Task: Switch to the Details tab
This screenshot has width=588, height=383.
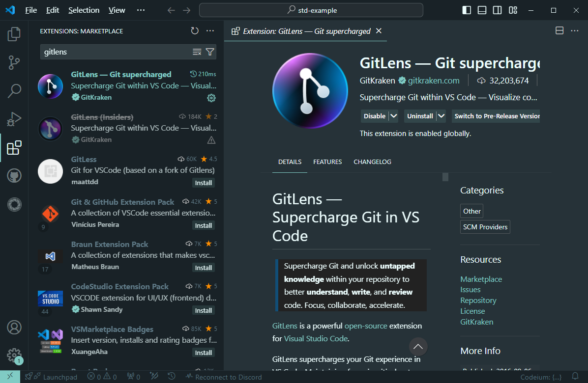Action: click(290, 162)
